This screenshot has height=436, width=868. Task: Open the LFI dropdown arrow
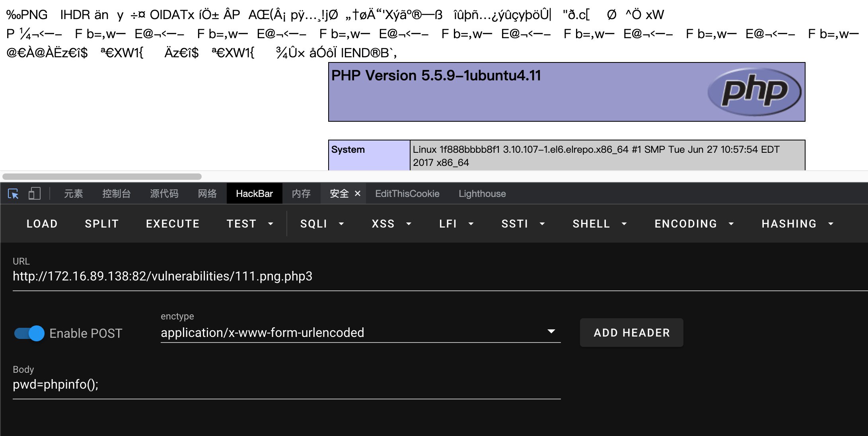pos(471,224)
